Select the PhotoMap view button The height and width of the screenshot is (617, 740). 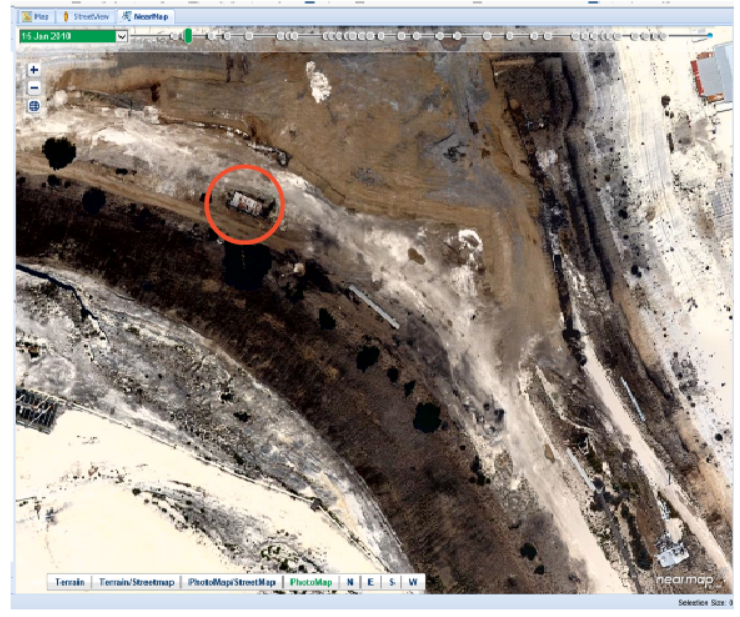click(311, 582)
